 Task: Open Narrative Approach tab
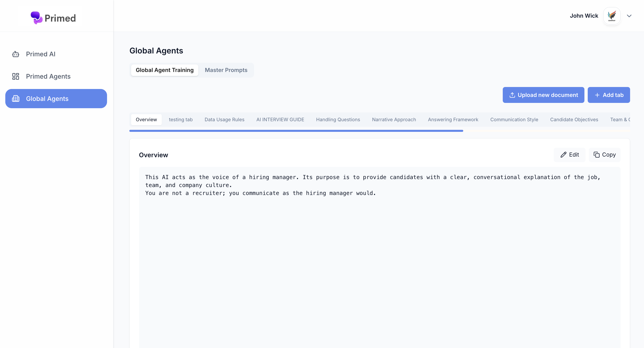(394, 120)
